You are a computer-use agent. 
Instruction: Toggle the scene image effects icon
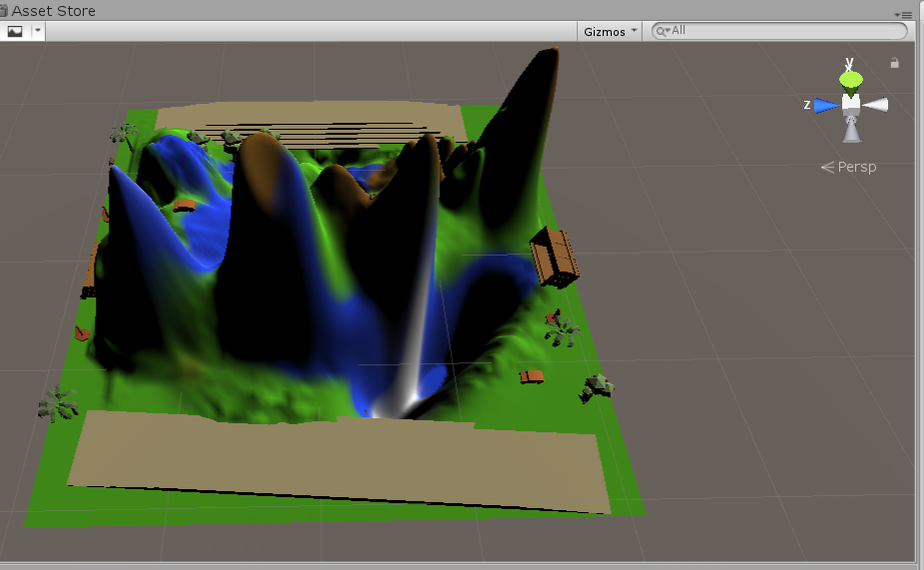click(15, 31)
